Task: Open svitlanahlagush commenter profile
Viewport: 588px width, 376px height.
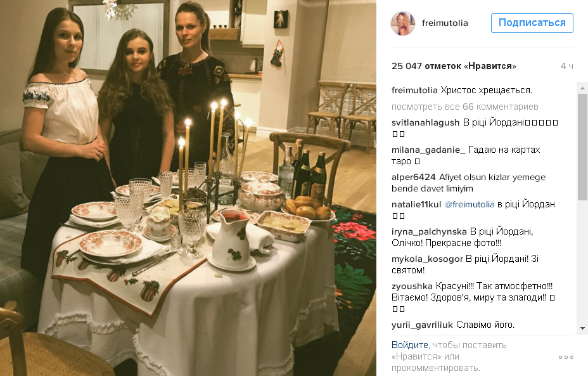Action: coord(425,123)
